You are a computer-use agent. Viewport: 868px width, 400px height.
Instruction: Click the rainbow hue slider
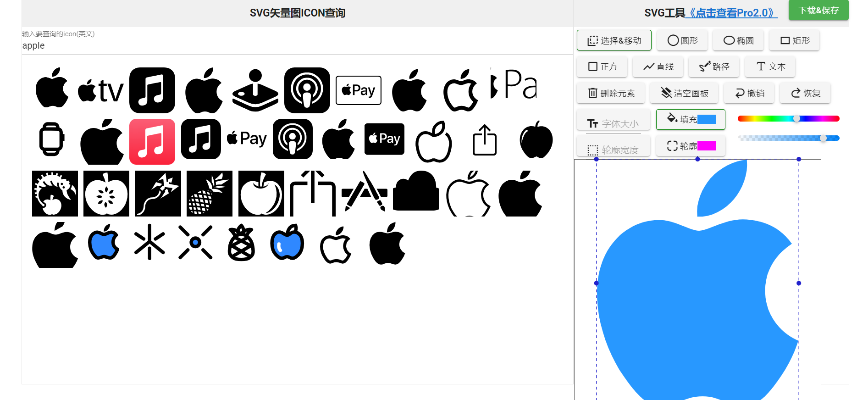click(x=788, y=118)
